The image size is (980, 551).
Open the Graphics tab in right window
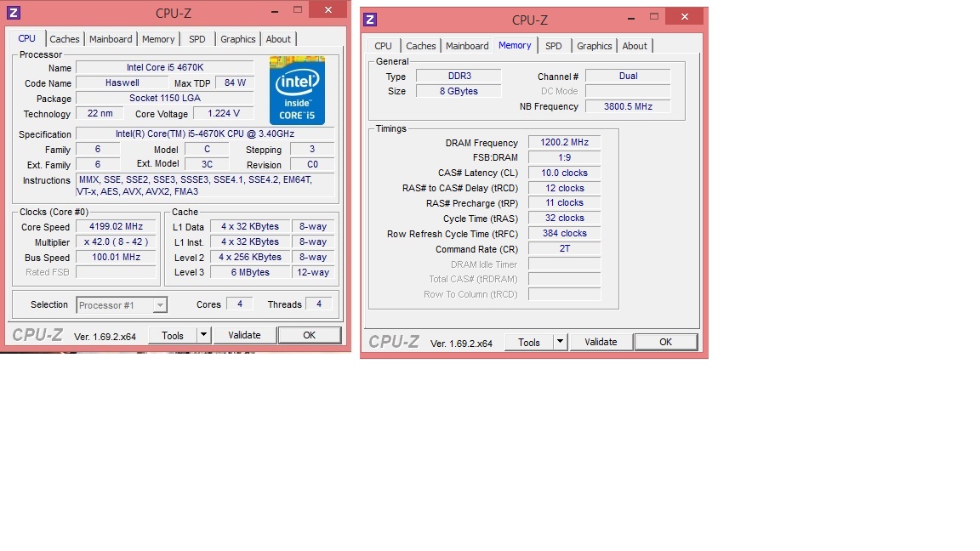(594, 46)
